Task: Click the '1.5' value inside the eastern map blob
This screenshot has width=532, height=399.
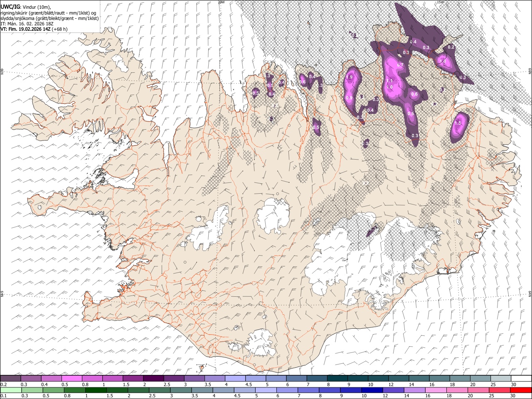Action: coord(458,123)
